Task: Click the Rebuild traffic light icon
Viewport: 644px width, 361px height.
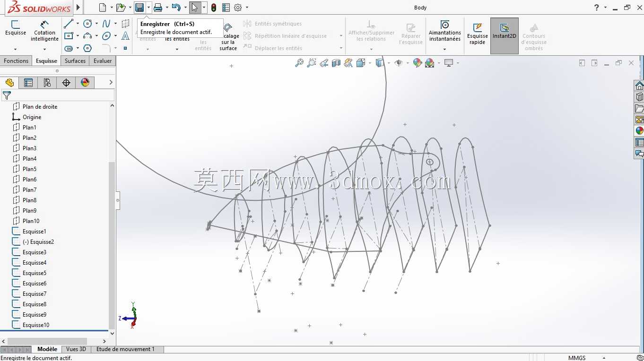Action: click(214, 8)
